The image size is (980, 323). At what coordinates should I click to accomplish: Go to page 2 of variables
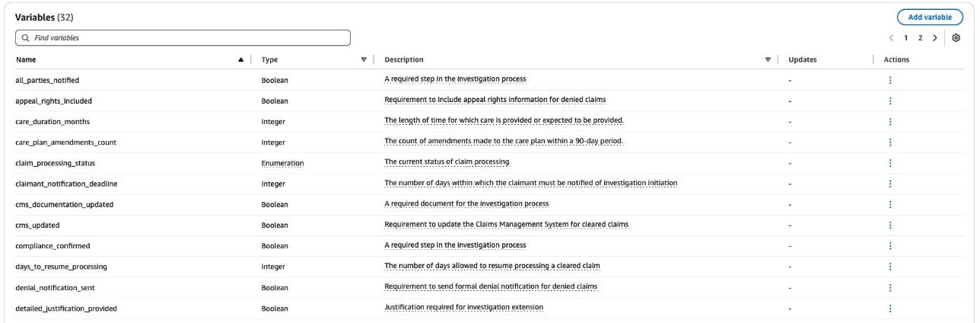(920, 37)
